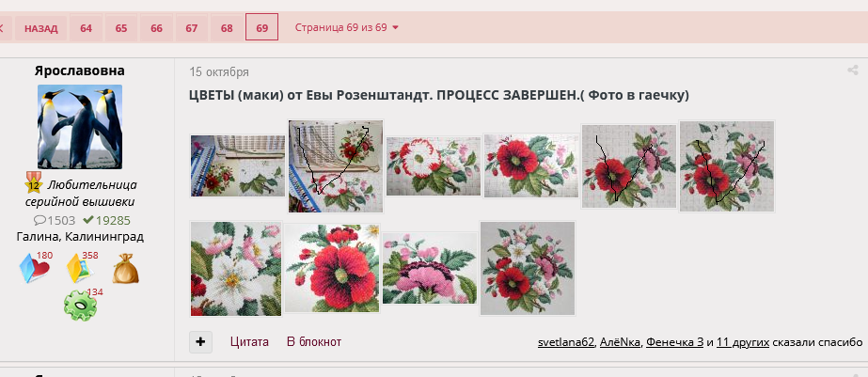This screenshot has height=377, width=868.
Task: Open the yellow photo album icon
Action: 80,269
